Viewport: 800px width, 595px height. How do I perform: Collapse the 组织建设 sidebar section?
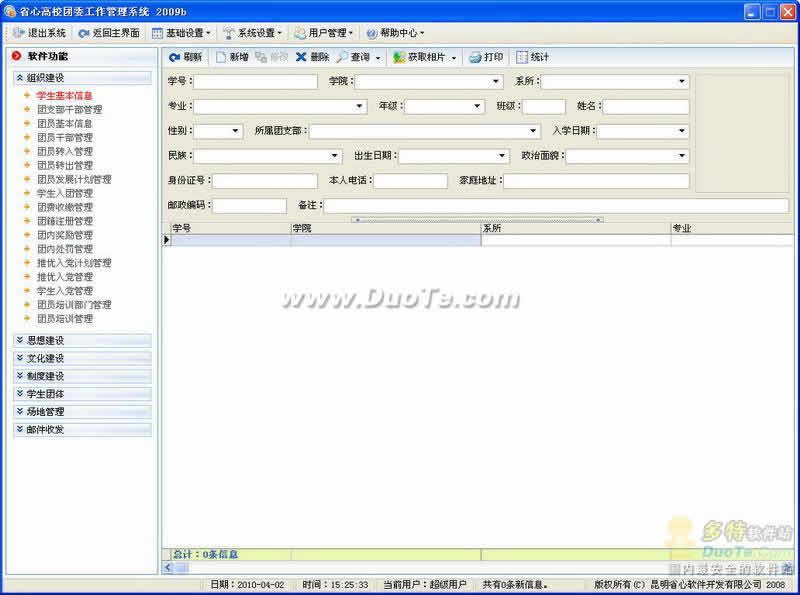(20, 78)
